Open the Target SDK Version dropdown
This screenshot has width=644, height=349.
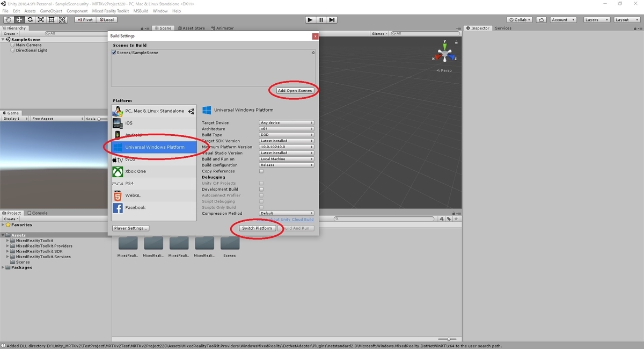[287, 141]
